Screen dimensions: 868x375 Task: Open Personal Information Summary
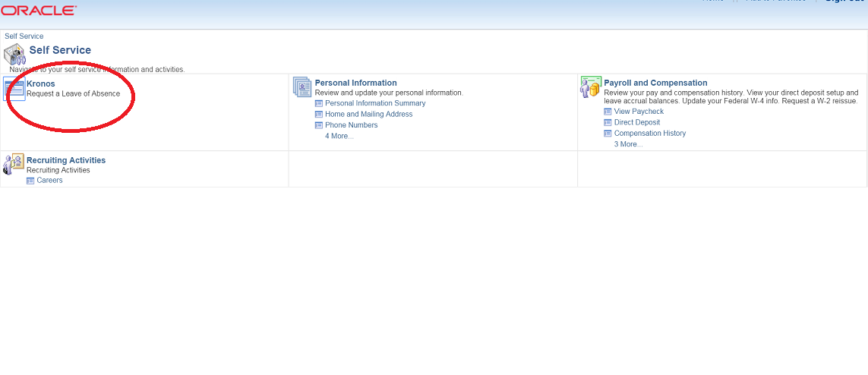(375, 103)
